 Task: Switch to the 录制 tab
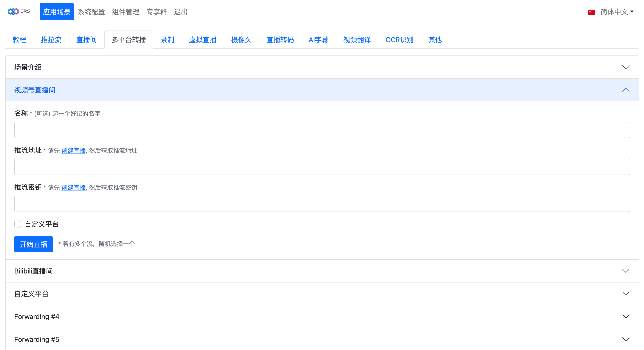point(167,40)
